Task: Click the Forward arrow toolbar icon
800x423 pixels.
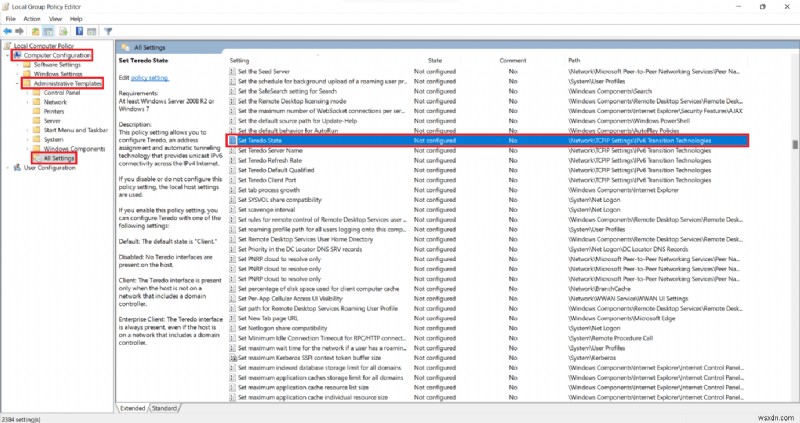Action: [19, 32]
